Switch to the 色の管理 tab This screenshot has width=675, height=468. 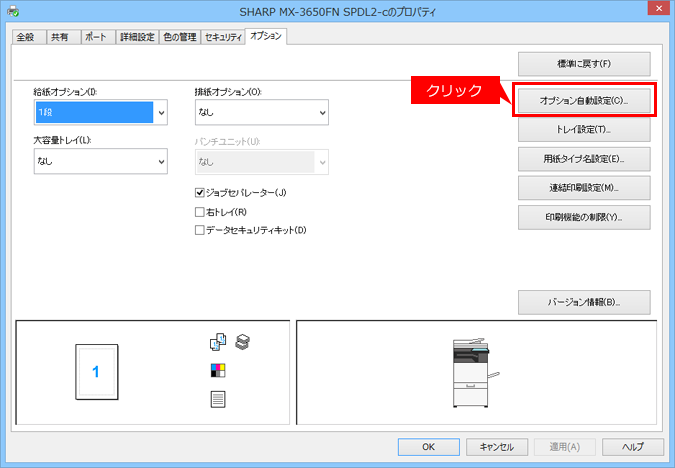pyautogui.click(x=180, y=37)
